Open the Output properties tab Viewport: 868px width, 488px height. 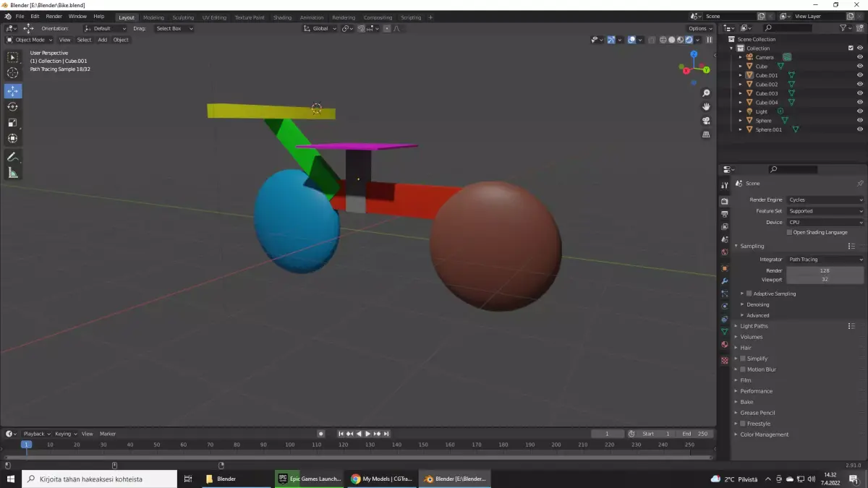(x=724, y=214)
